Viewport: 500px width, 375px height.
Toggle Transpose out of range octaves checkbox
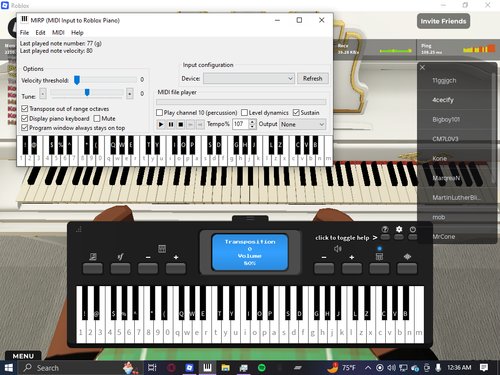[24, 109]
